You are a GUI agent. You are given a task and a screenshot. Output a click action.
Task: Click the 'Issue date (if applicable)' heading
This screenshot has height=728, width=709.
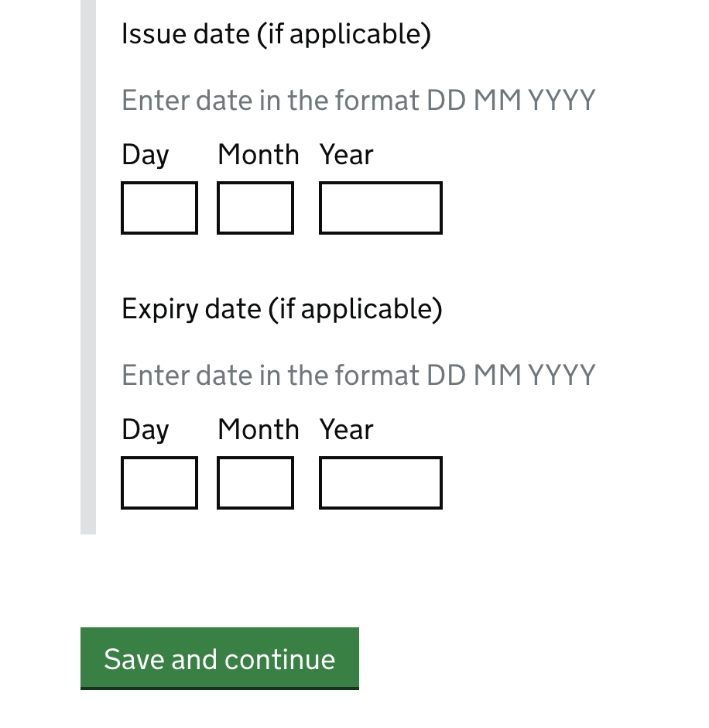coord(276,34)
